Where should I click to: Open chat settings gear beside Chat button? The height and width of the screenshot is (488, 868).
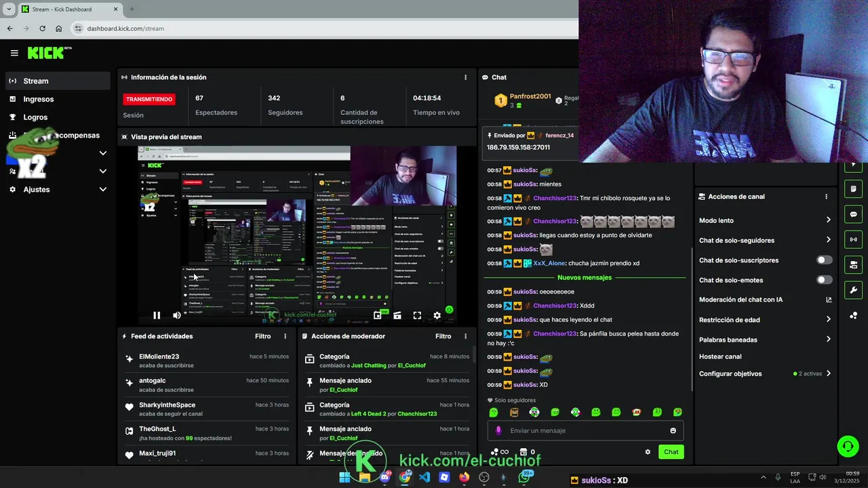(x=648, y=452)
